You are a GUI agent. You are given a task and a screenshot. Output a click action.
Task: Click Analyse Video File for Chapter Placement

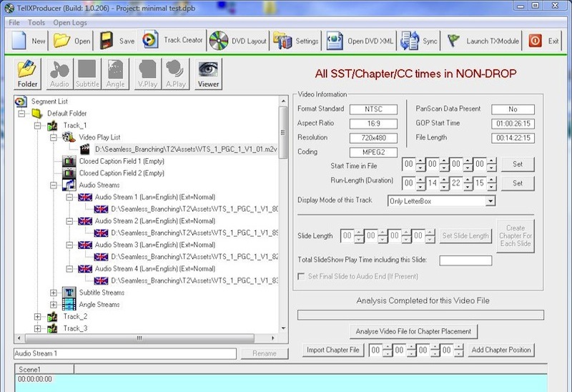(413, 331)
